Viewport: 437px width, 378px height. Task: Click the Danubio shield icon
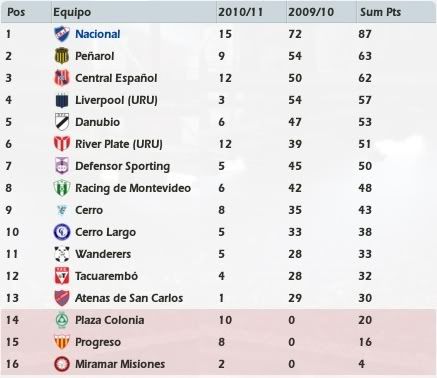coord(62,122)
